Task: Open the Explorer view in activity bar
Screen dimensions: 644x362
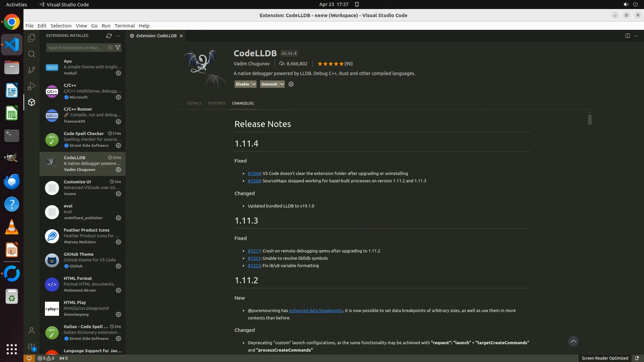Action: point(32,38)
